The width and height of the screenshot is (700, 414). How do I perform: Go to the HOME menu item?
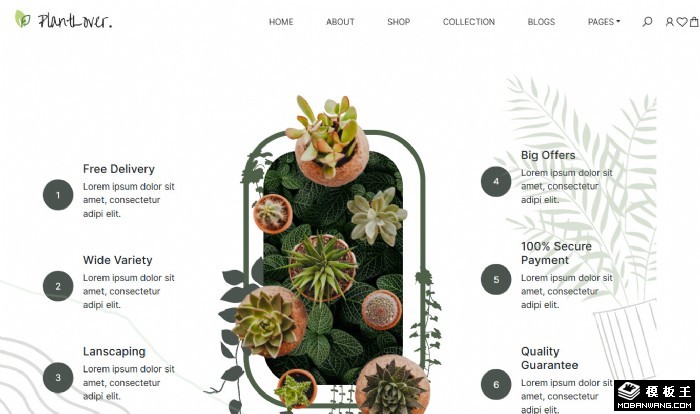(x=281, y=21)
